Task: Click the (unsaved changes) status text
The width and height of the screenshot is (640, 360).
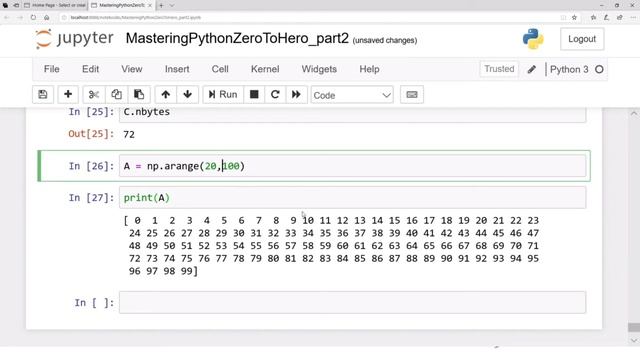Action: [385, 40]
